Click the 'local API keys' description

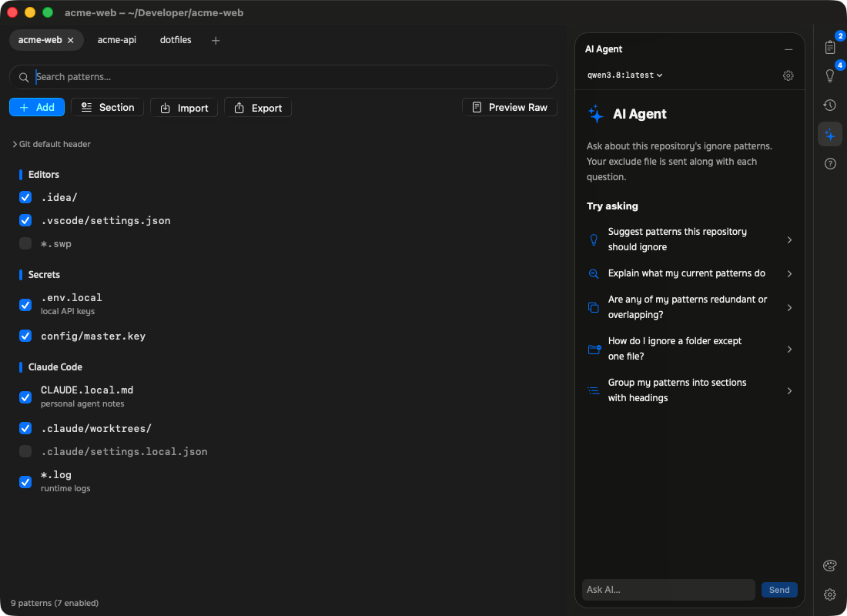point(68,311)
